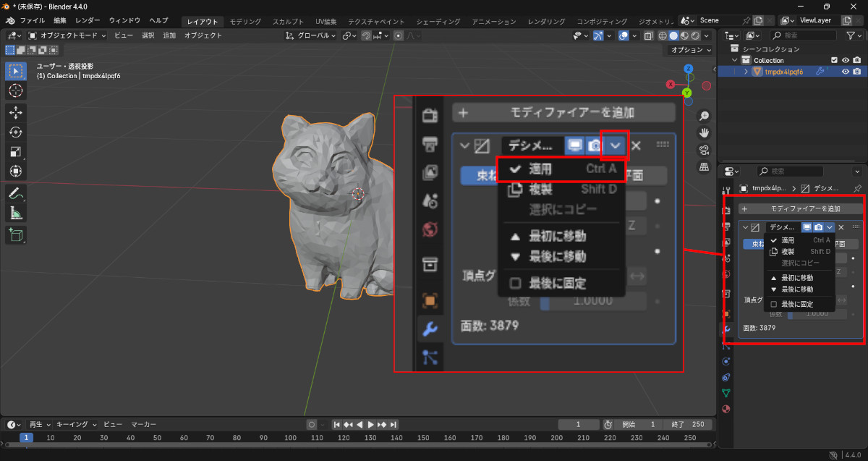Open the ヘルプ menu
Image resolution: width=868 pixels, height=461 pixels.
coord(158,20)
